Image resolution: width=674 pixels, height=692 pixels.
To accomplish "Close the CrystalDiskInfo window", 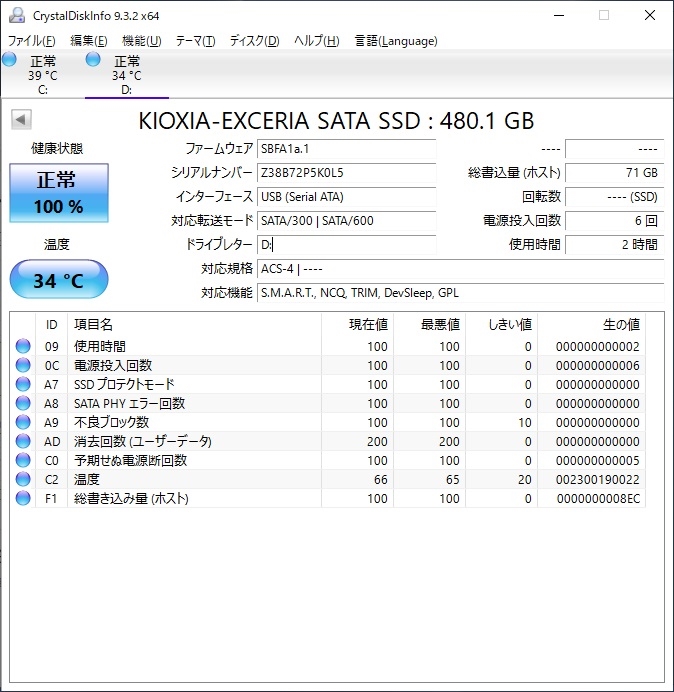I will [x=650, y=15].
